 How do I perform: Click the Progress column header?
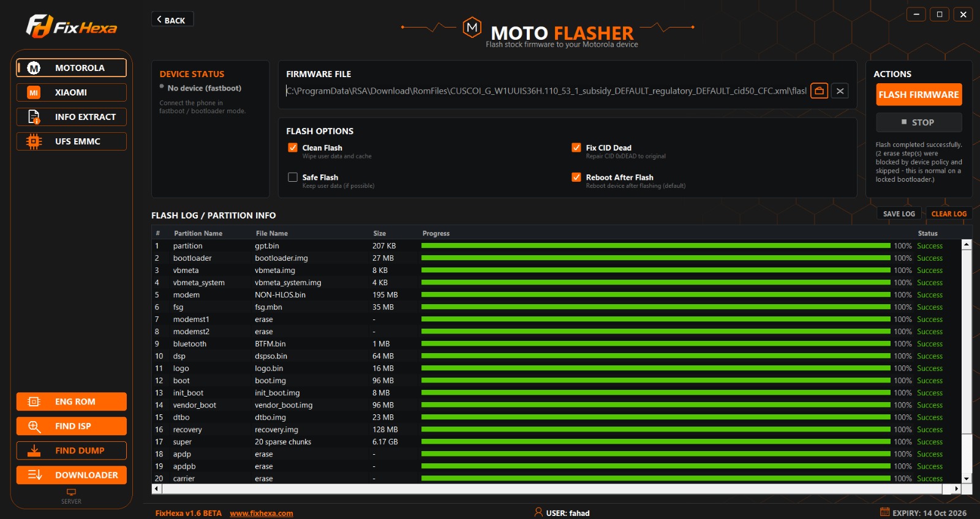(436, 233)
